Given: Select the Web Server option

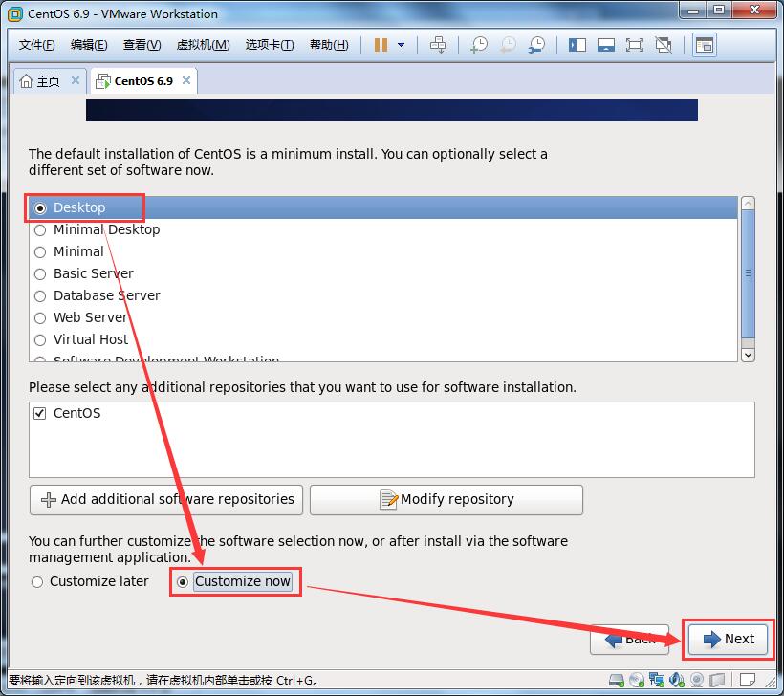Looking at the screenshot, I should pyautogui.click(x=40, y=318).
